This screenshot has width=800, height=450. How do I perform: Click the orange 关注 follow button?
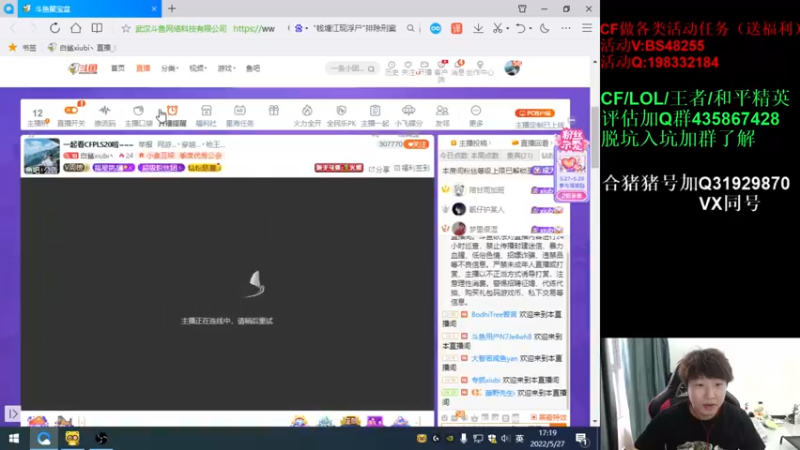[416, 144]
